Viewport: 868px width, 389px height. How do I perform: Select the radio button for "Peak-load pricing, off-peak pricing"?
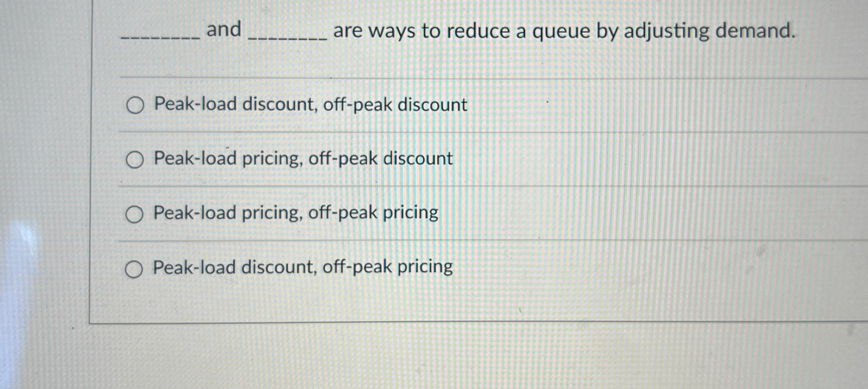(x=135, y=214)
